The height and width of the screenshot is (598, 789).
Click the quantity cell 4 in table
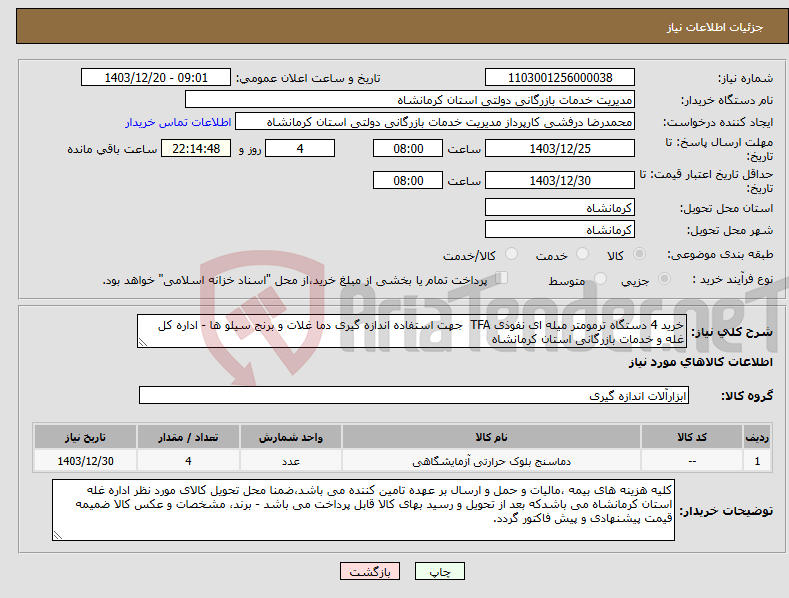(188, 461)
